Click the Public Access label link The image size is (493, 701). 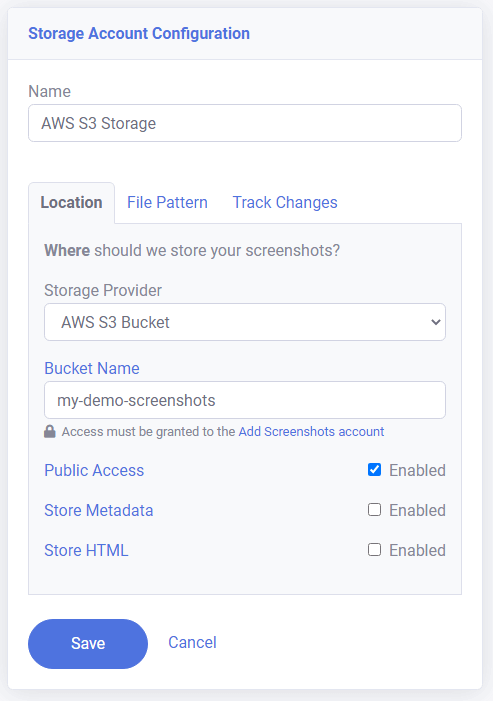[x=94, y=470]
